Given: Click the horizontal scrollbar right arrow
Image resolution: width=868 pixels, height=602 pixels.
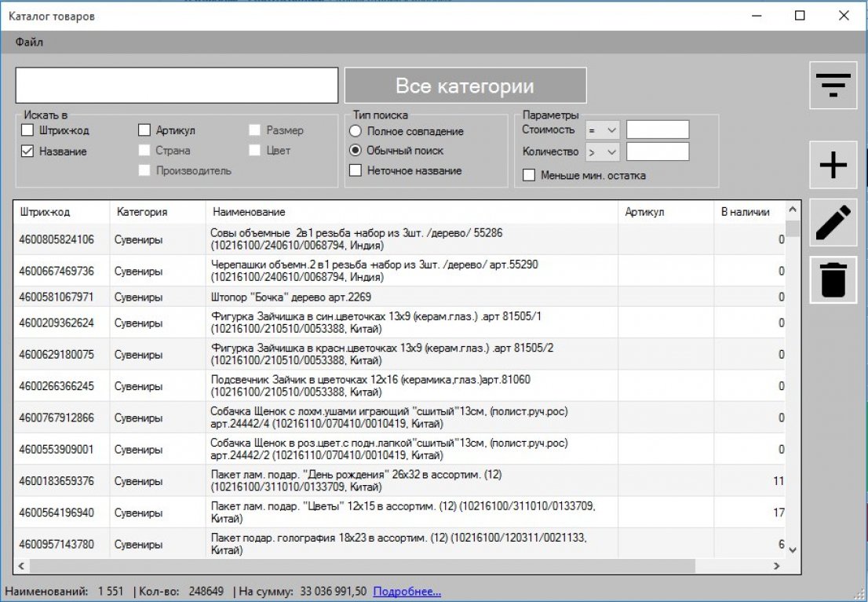Looking at the screenshot, I should 776,565.
